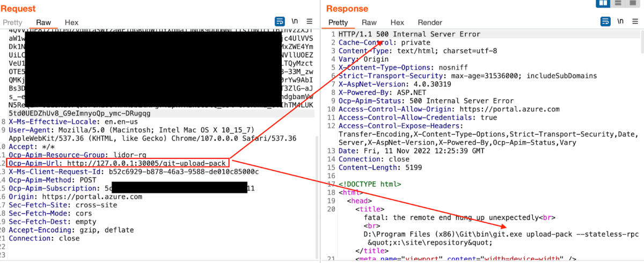Screen dimensions: 644x263
Task: Click the 'Ocp-Apim-Url: http://127.0.0.1:30005/git-upload-pack' text
Action: 118,164
